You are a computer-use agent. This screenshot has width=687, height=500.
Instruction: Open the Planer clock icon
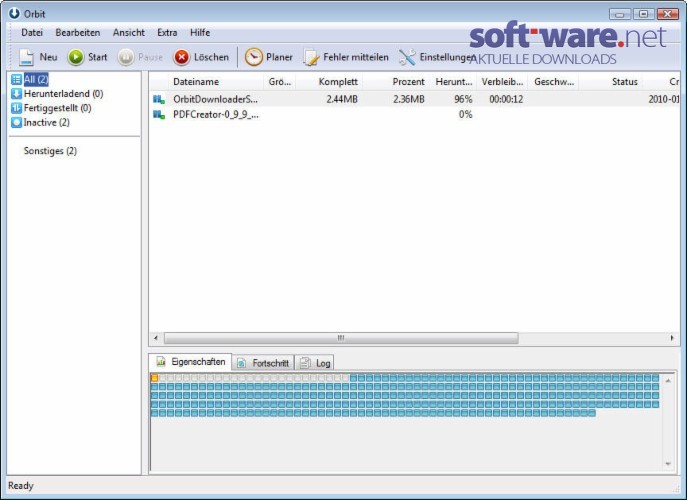point(253,57)
